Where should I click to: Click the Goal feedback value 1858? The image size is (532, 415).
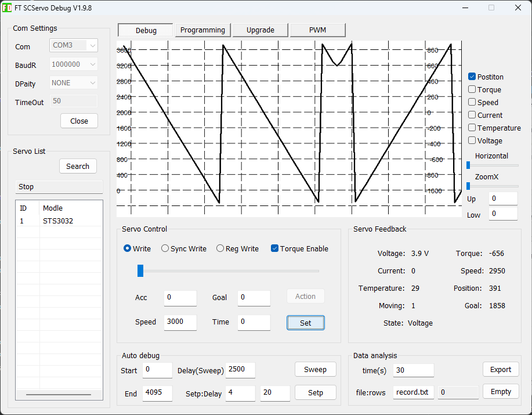tap(497, 305)
